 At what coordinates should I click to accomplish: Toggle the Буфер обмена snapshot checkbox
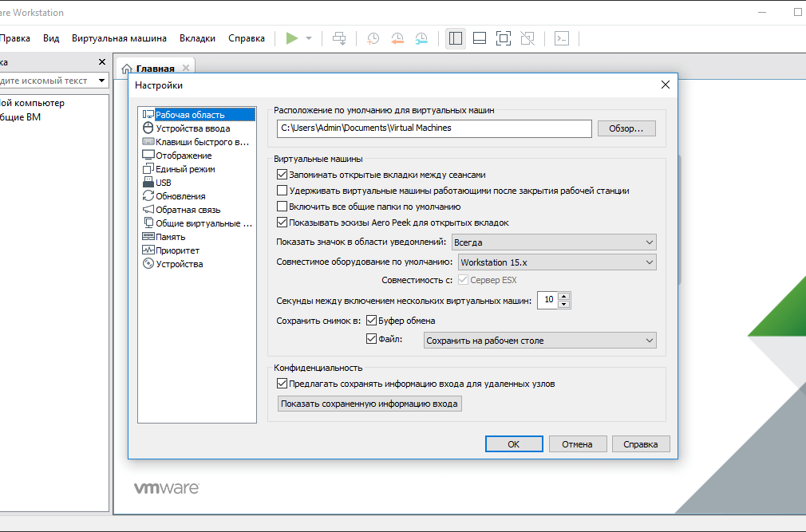[x=371, y=321]
